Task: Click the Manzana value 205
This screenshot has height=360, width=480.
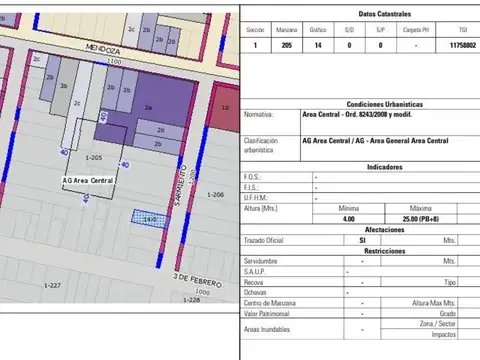Action: [x=287, y=45]
